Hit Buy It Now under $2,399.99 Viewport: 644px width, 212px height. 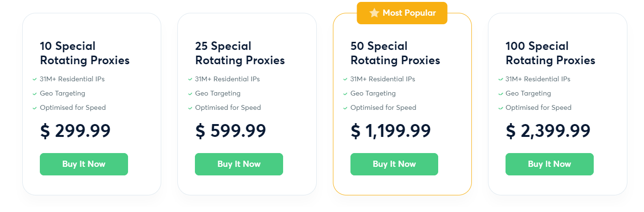point(549,164)
